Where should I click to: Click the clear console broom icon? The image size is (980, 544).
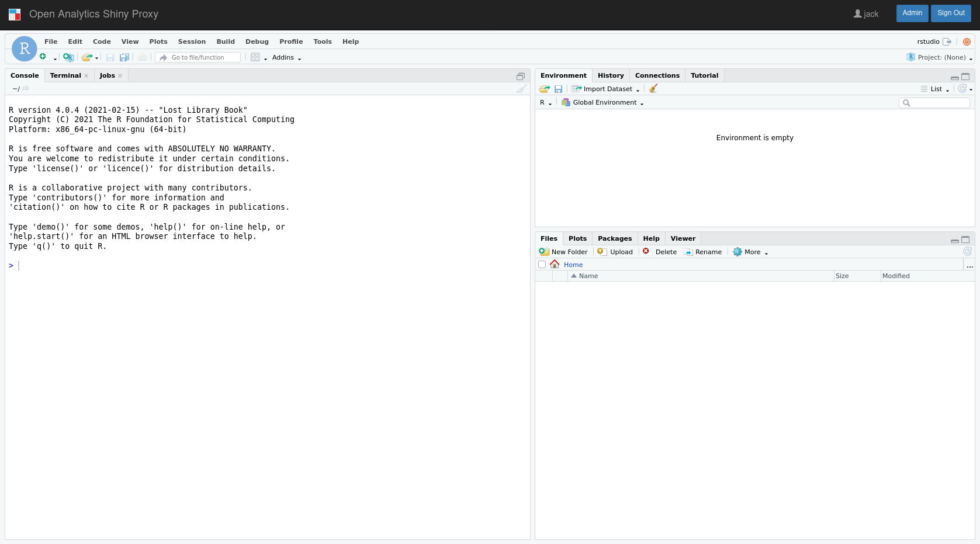521,89
